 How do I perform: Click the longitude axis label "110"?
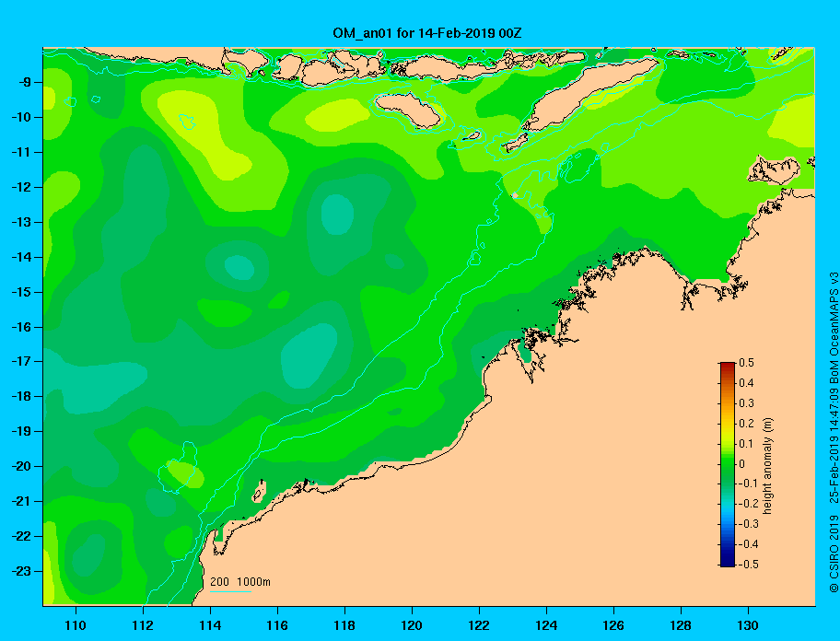(76, 625)
